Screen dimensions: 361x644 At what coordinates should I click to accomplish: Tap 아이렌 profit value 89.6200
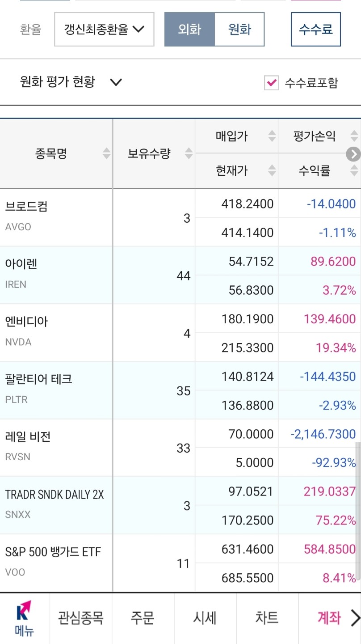[x=333, y=262]
